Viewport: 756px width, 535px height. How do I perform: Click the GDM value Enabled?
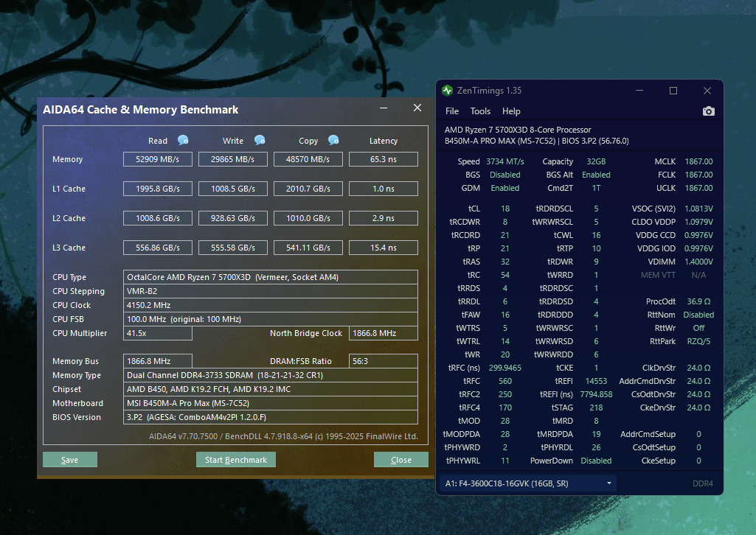pyautogui.click(x=504, y=188)
